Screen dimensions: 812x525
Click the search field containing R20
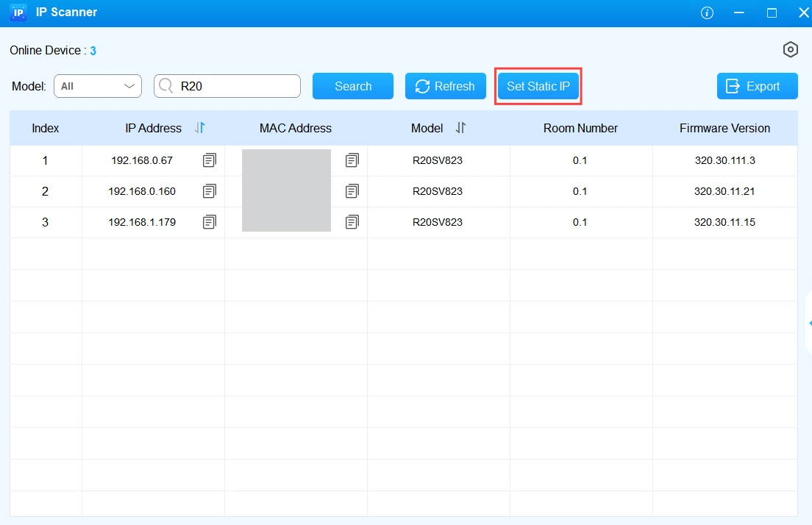pos(235,86)
